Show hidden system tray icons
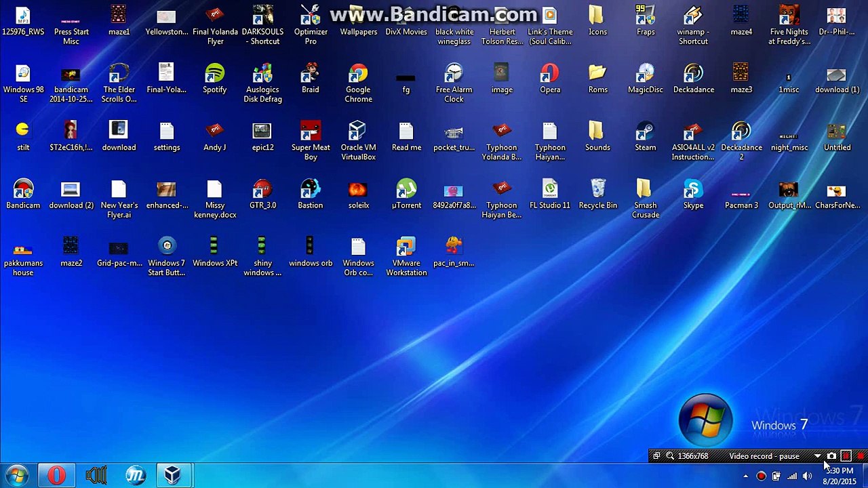The height and width of the screenshot is (488, 868). [746, 476]
